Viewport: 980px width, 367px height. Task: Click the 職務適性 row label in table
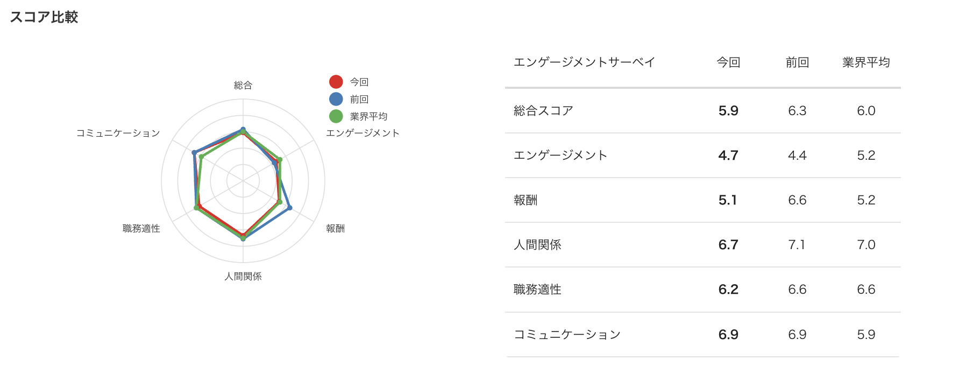(x=537, y=290)
